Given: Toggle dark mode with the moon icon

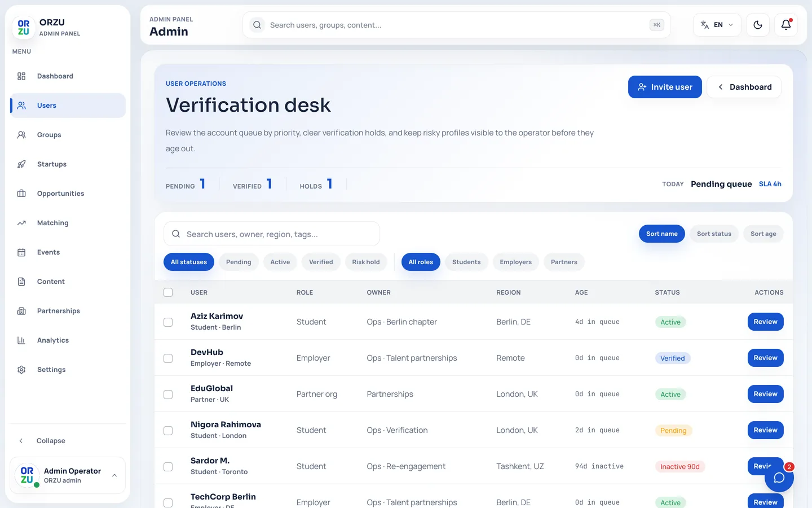Looking at the screenshot, I should [x=758, y=25].
